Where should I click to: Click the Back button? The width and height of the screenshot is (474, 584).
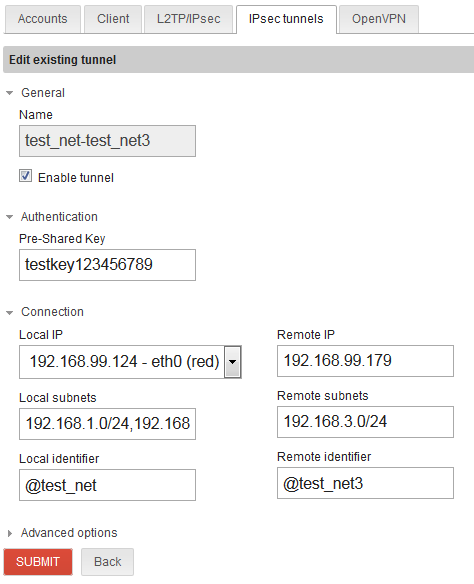pyautogui.click(x=108, y=562)
